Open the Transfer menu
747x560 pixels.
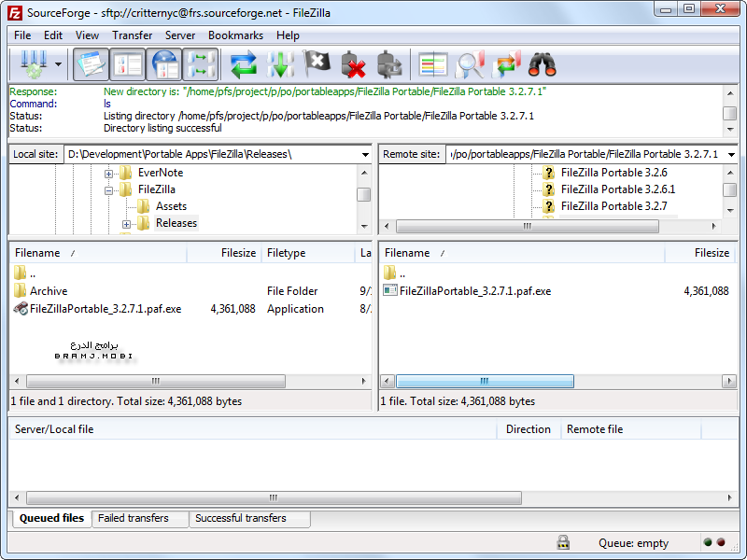[132, 35]
